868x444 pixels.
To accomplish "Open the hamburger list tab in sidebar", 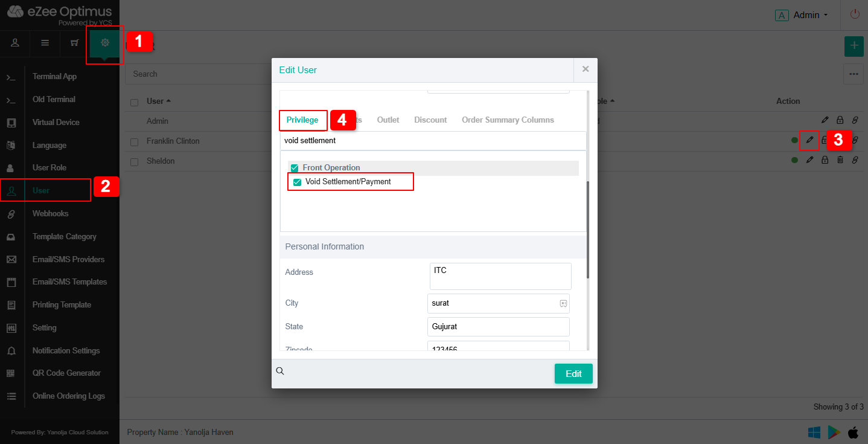I will click(45, 43).
